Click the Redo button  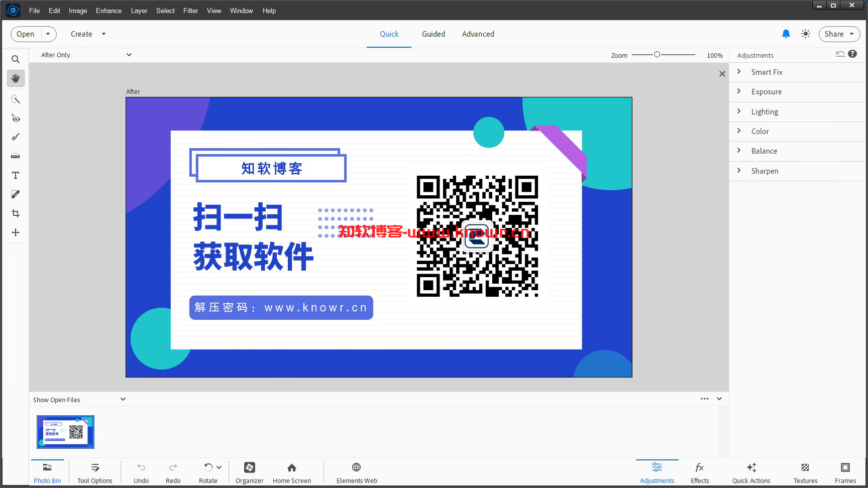pyautogui.click(x=173, y=473)
